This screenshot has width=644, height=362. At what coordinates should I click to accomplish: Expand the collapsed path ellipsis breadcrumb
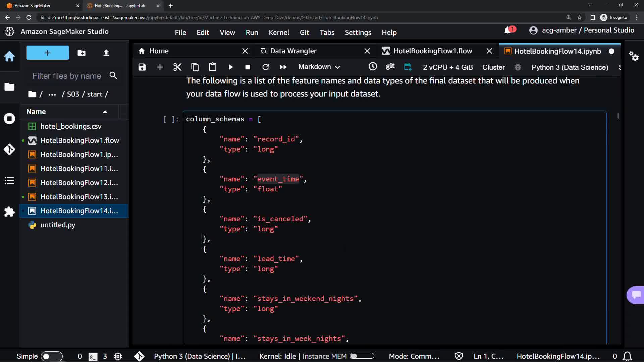52,95
